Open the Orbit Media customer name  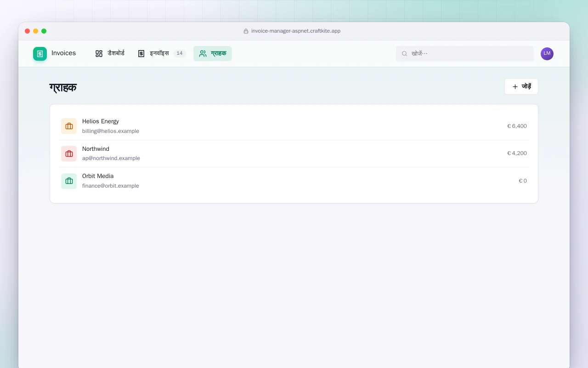[x=98, y=176]
